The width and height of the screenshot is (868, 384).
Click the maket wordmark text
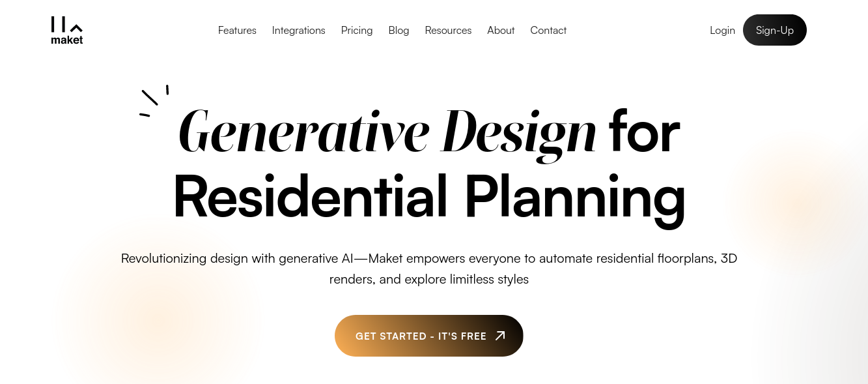66,40
